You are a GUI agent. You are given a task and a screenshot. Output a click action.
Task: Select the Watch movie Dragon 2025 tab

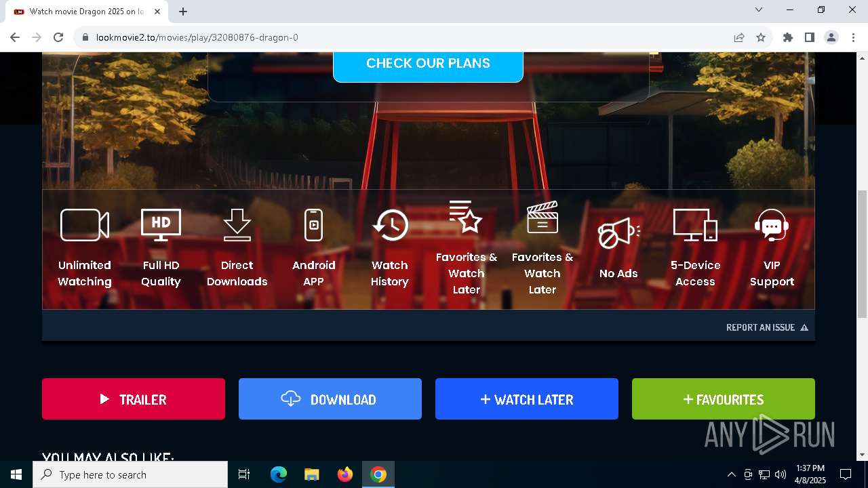pos(87,12)
